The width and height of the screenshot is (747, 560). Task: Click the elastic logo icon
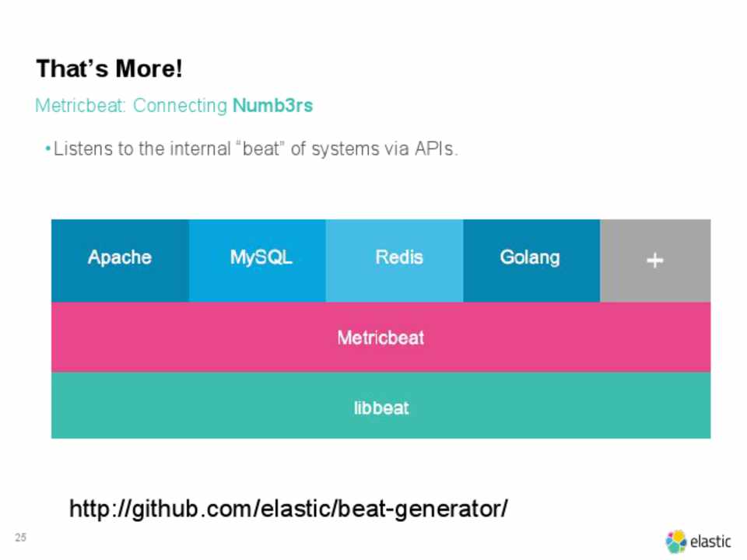(x=676, y=541)
